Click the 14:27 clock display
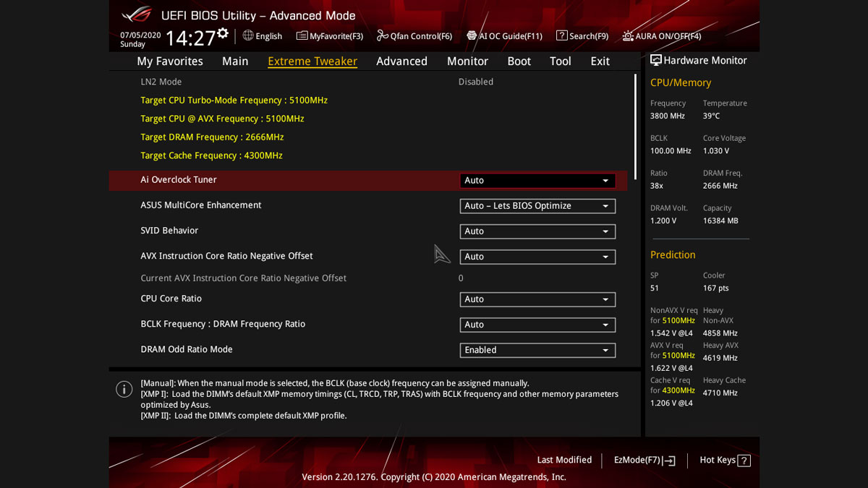Viewport: 868px width, 488px height. pos(190,38)
